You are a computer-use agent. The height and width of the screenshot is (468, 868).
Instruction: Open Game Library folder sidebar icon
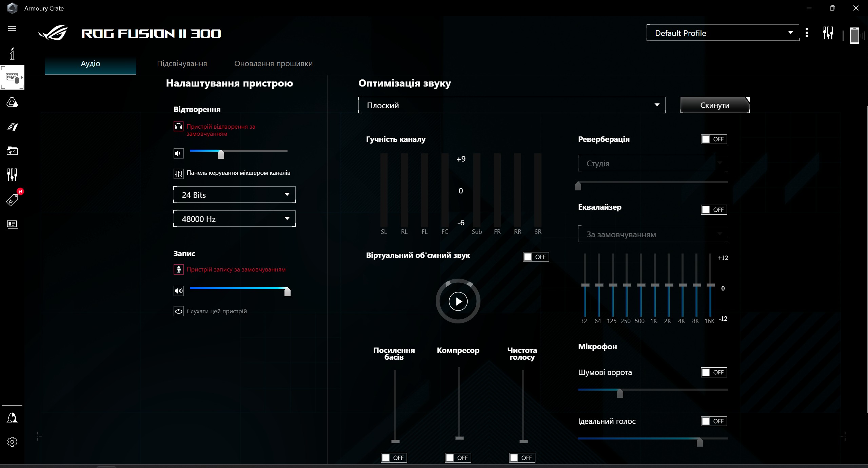(12, 151)
